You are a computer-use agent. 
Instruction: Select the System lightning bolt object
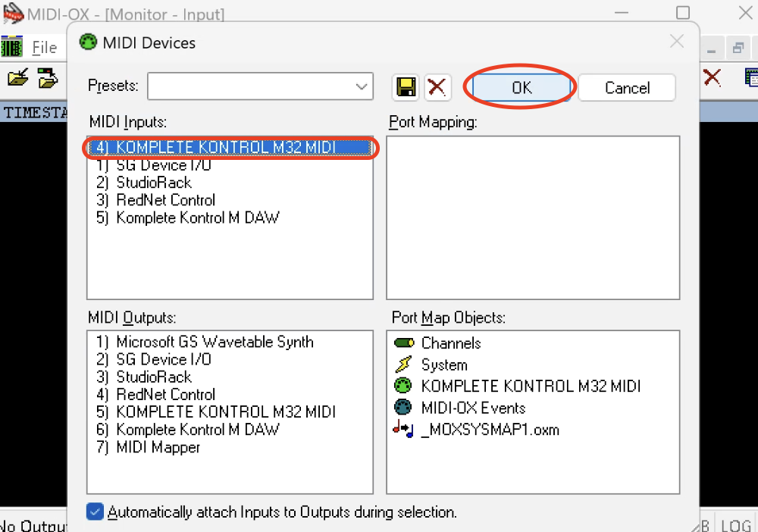(x=431, y=365)
